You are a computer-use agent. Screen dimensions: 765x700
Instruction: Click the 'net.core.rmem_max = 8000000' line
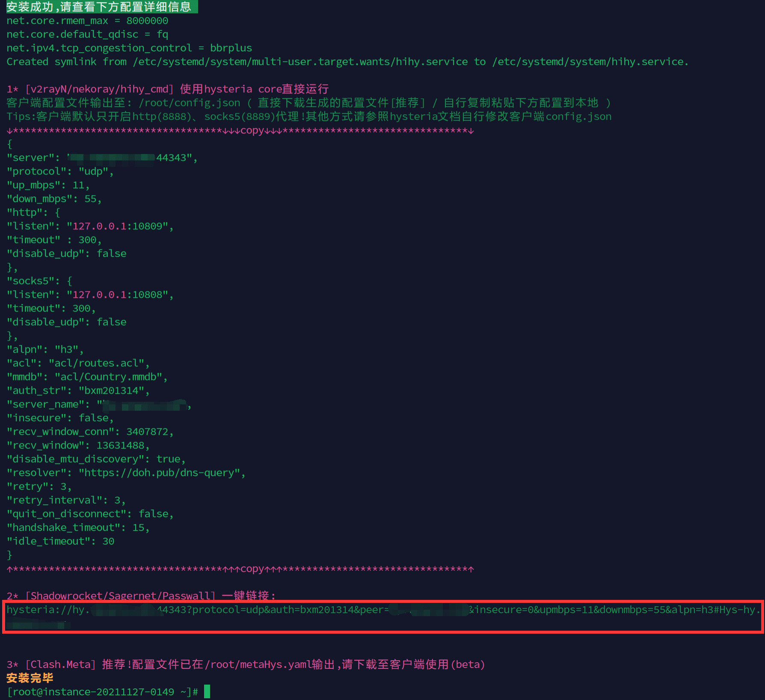click(87, 21)
